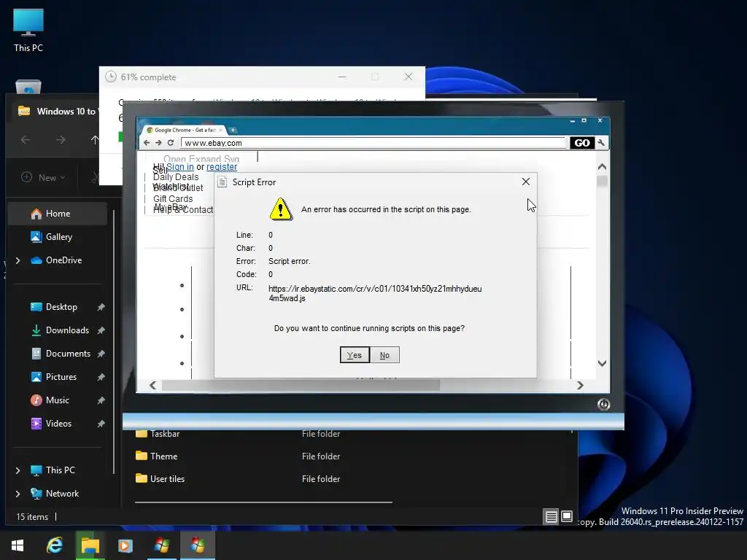747x560 pixels.
Task: Click No in the Script Error dialog
Action: pyautogui.click(x=384, y=355)
